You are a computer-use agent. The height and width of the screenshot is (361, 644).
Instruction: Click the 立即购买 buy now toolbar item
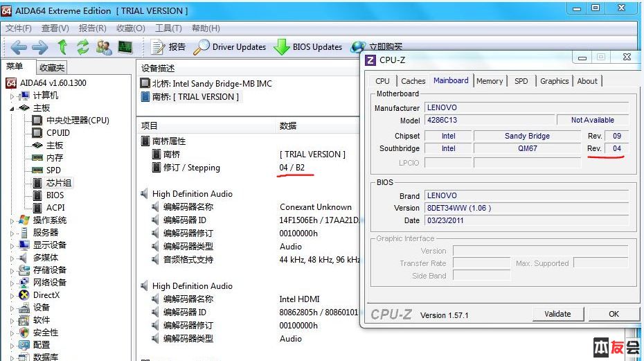tap(377, 46)
